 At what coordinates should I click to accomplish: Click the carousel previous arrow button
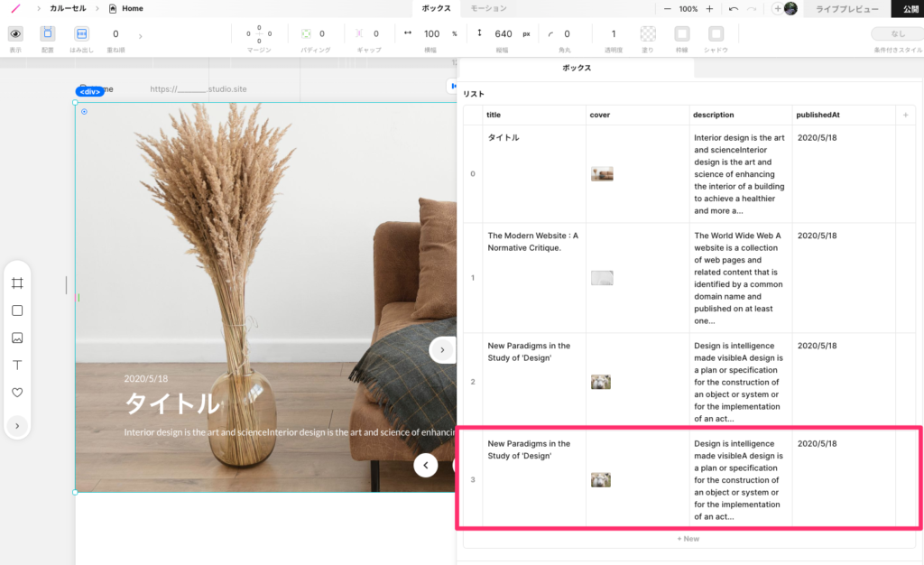coord(426,465)
